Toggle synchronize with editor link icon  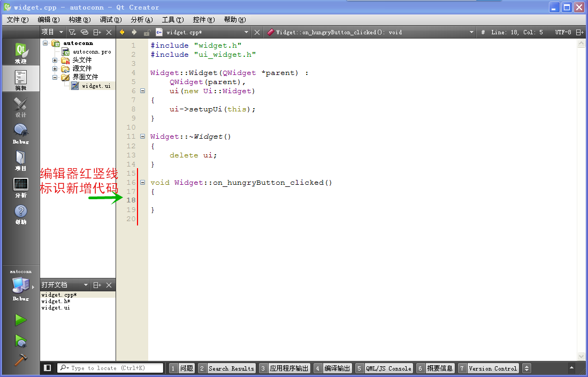pos(85,32)
